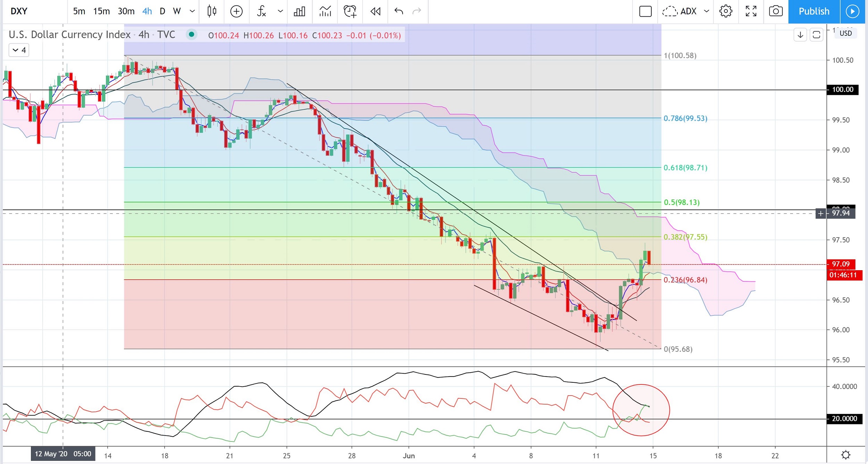This screenshot has width=868, height=464.
Task: Click the U.S. Dollar Currency Index title
Action: (69, 34)
